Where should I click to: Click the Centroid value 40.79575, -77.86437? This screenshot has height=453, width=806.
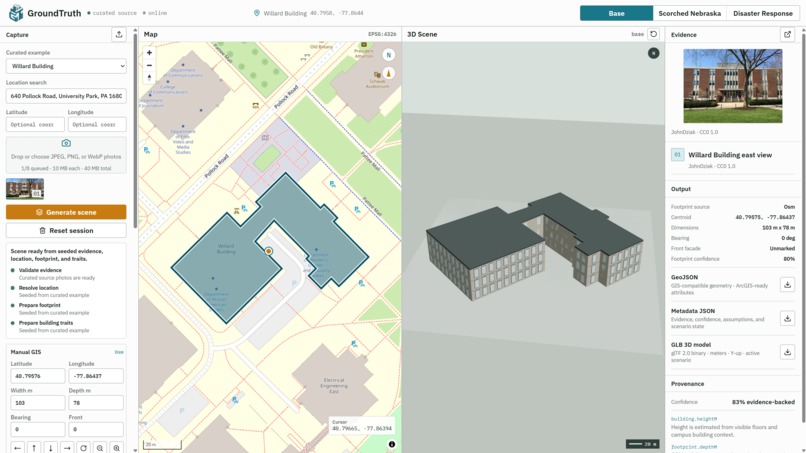click(x=765, y=217)
